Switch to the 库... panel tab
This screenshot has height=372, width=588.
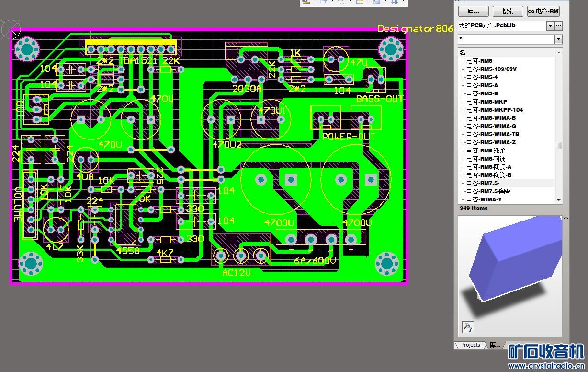[495, 345]
